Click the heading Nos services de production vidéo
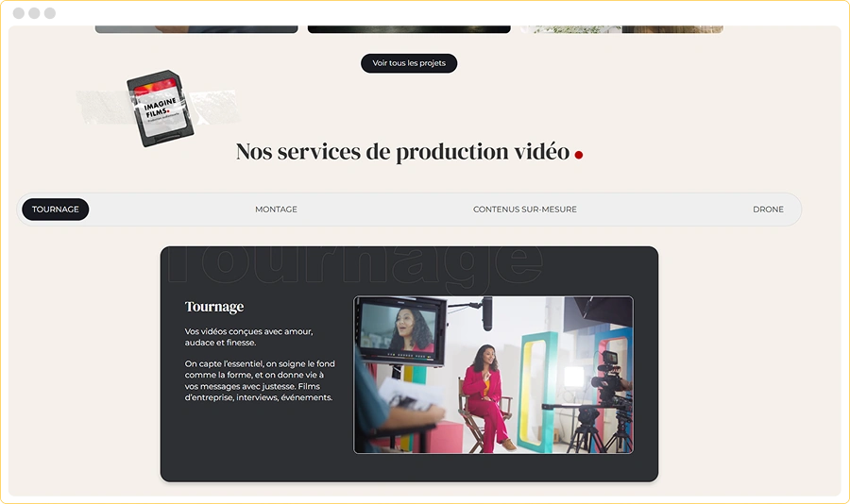The width and height of the screenshot is (850, 504). tap(402, 152)
